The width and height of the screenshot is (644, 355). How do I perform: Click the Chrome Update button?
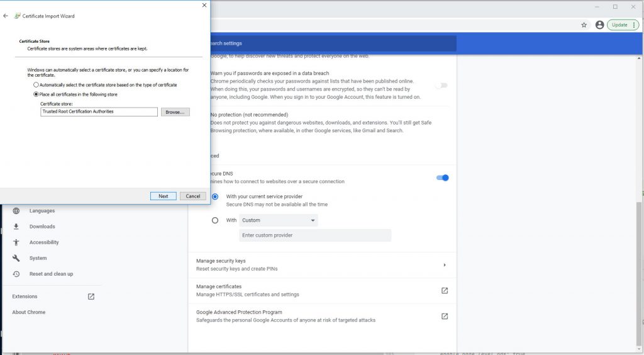[x=619, y=25]
